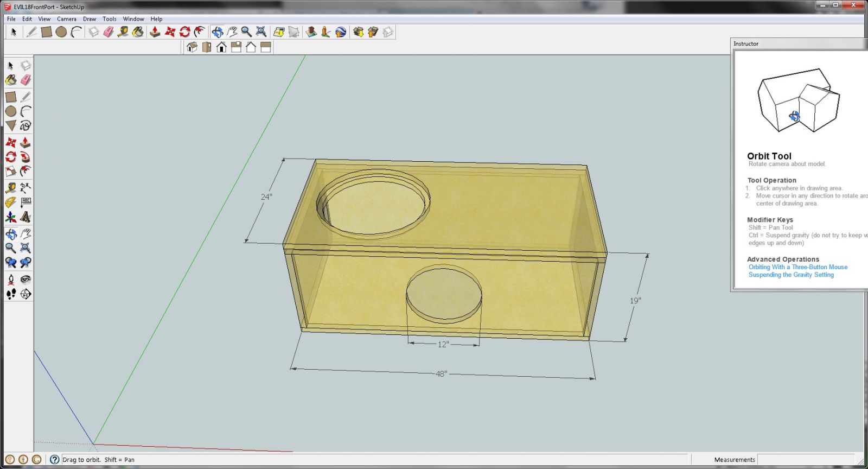
Task: Toggle Instructor with question mark icon
Action: point(54,460)
